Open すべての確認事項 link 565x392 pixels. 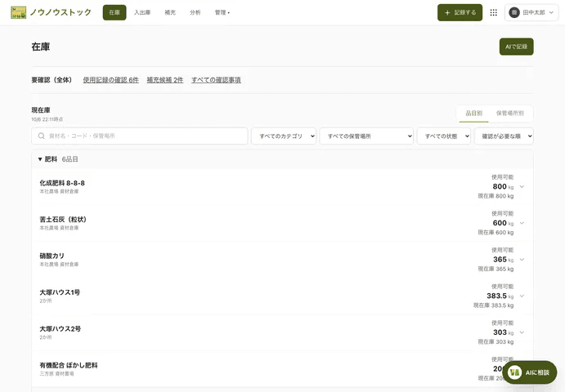pos(216,80)
